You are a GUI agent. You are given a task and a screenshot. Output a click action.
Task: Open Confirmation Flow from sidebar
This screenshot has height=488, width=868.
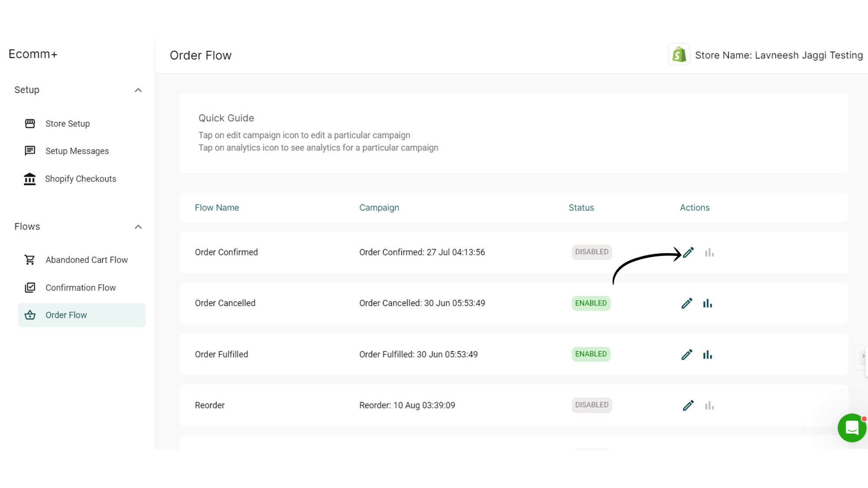click(x=80, y=287)
